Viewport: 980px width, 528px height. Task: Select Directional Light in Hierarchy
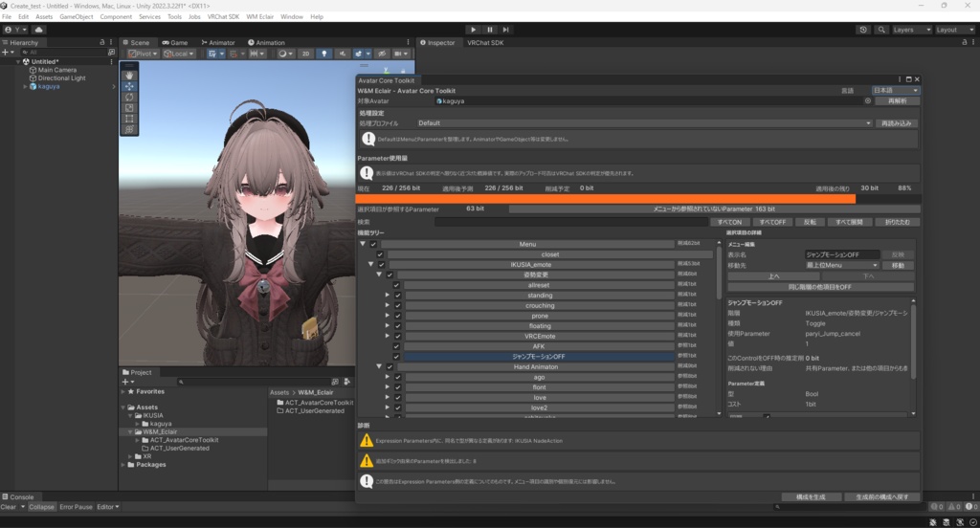point(61,78)
